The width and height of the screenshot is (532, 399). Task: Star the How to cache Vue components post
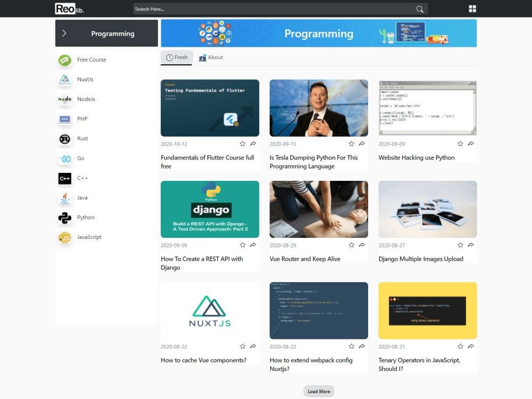pyautogui.click(x=243, y=346)
